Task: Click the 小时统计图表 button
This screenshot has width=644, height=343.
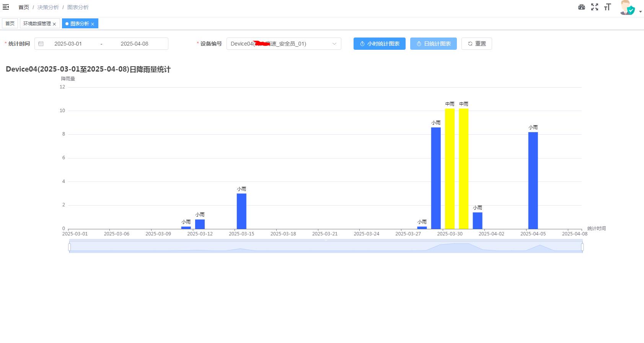Action: pyautogui.click(x=379, y=44)
